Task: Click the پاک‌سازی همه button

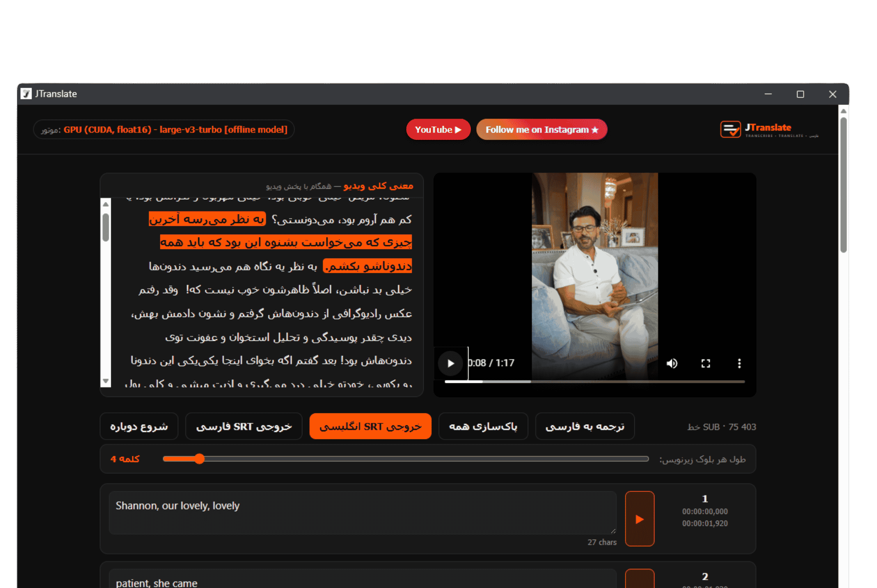Action: click(x=483, y=427)
